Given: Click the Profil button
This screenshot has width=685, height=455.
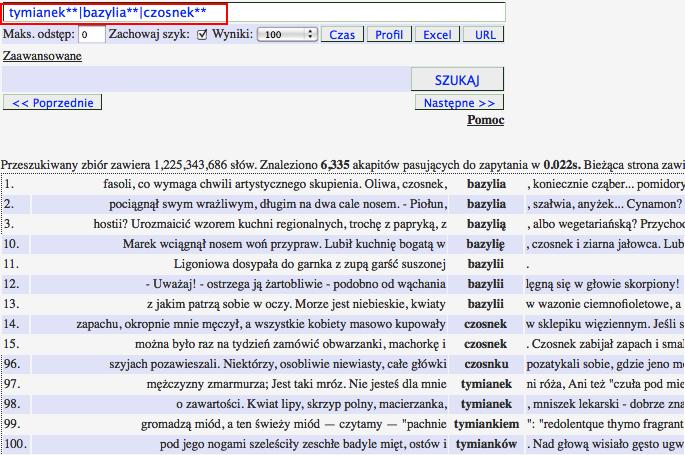Looking at the screenshot, I should [389, 34].
